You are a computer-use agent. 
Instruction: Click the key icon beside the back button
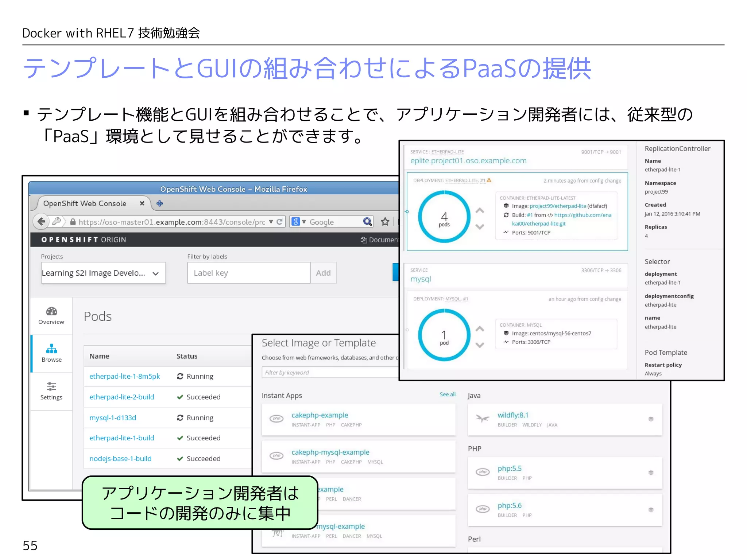point(56,221)
